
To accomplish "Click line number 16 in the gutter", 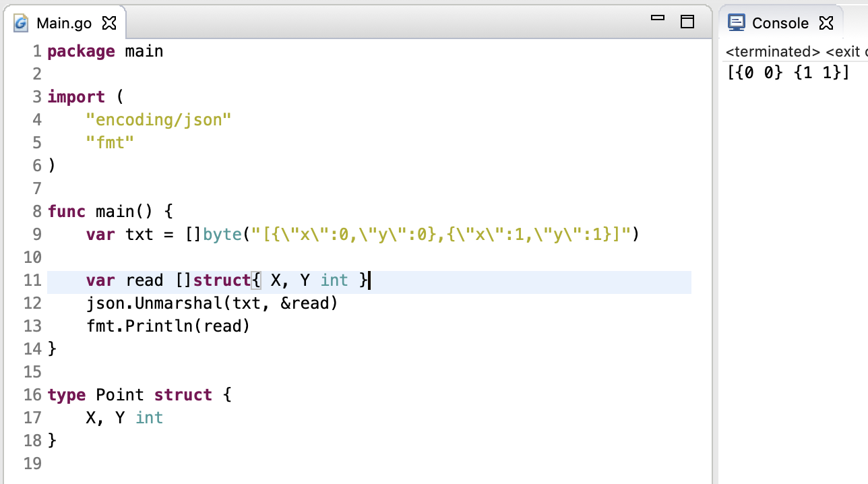I will 32,395.
